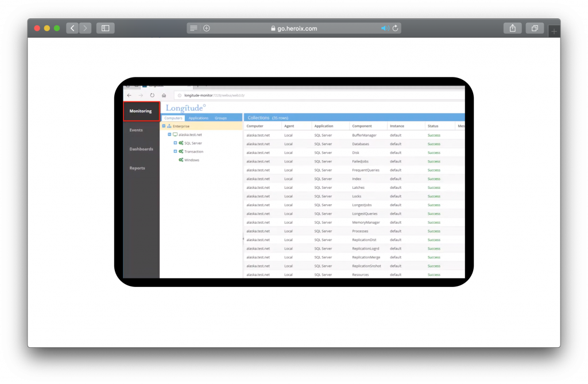Click the back arrow in the embedded browser
This screenshot has height=384, width=588.
pyautogui.click(x=129, y=95)
